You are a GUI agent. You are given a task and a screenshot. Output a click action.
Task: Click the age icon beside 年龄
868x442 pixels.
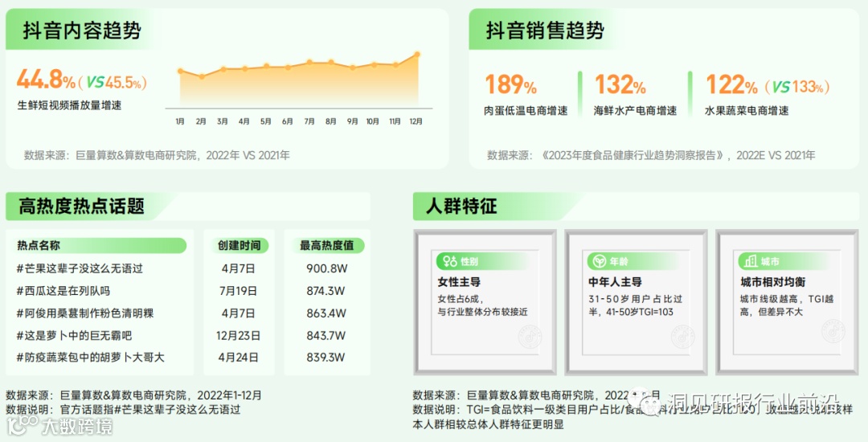pos(600,261)
